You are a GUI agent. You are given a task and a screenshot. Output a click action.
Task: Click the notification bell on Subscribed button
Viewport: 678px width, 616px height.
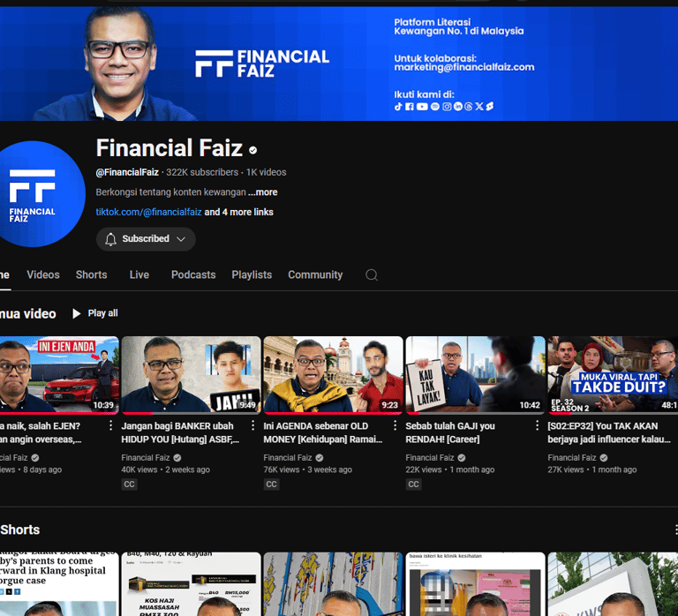(110, 239)
